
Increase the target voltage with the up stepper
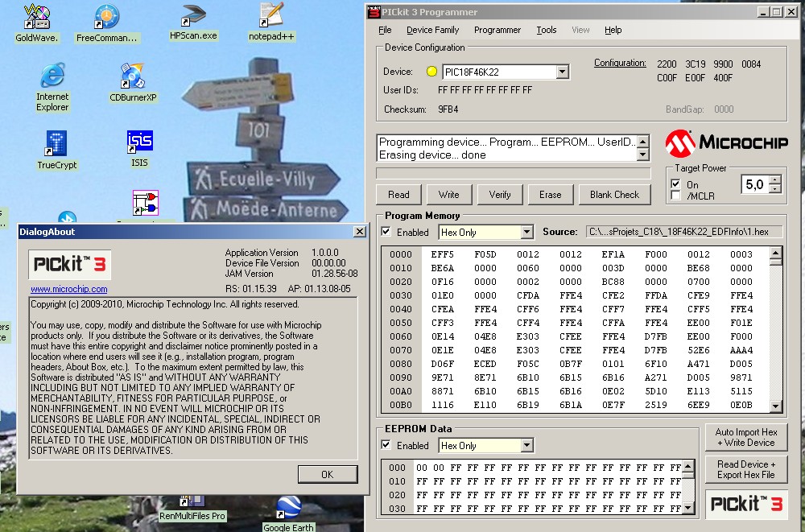[x=775, y=179]
